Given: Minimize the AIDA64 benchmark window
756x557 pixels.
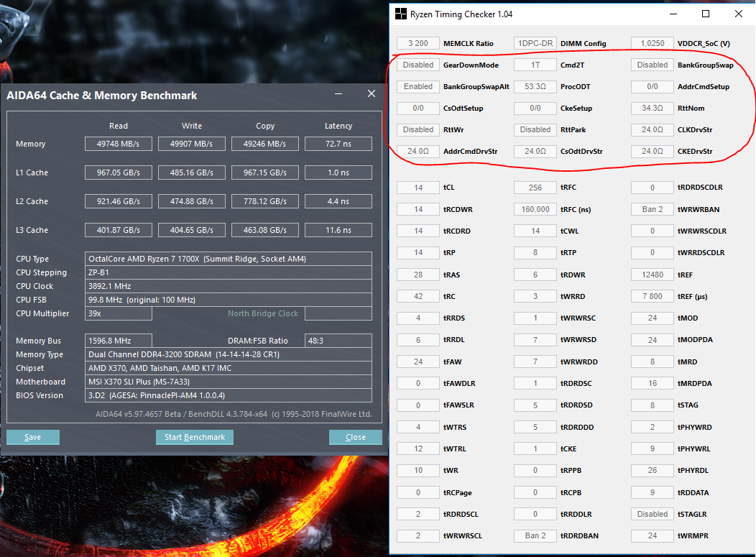Looking at the screenshot, I should [x=338, y=93].
